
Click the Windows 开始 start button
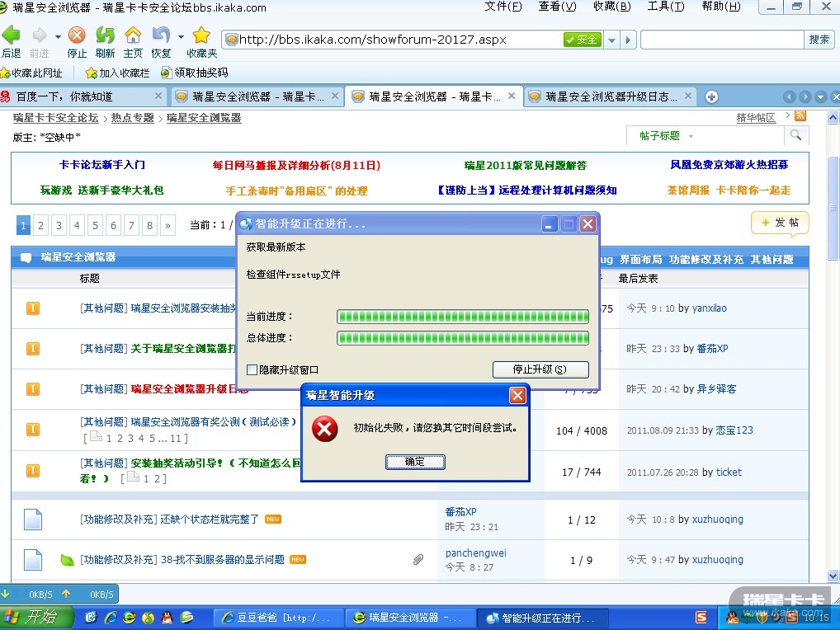[35, 617]
